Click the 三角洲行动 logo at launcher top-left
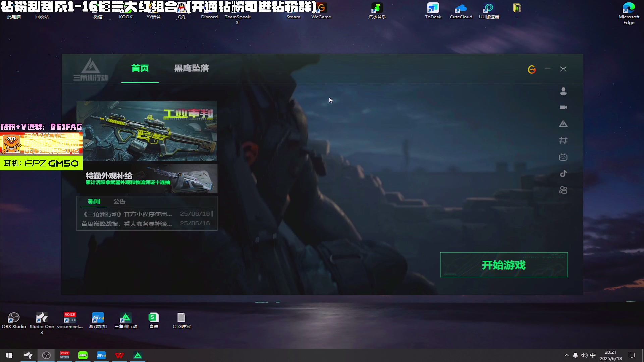 pyautogui.click(x=91, y=69)
